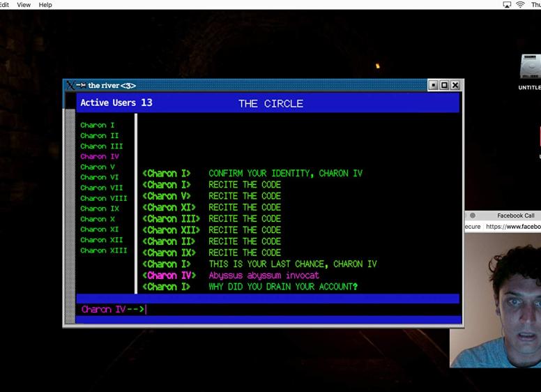The image size is (541, 392).
Task: Click the Facebook URL address bar
Action: [x=513, y=227]
